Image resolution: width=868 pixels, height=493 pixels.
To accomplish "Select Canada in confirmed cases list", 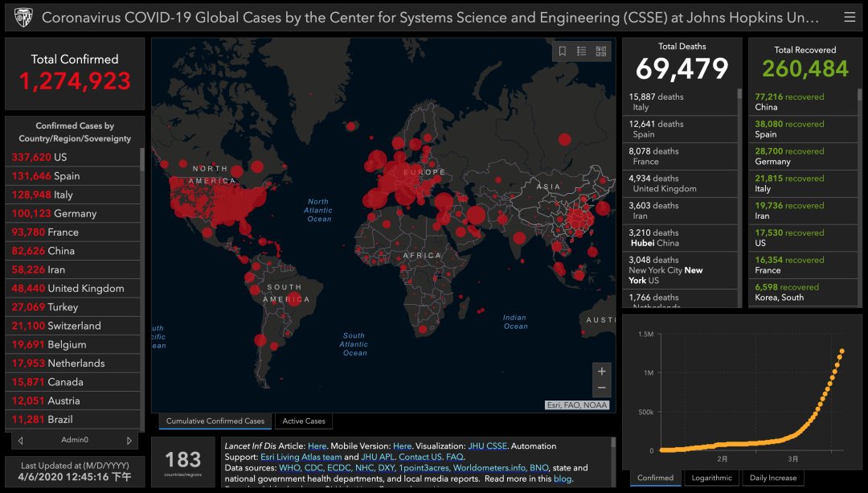I will 72,382.
